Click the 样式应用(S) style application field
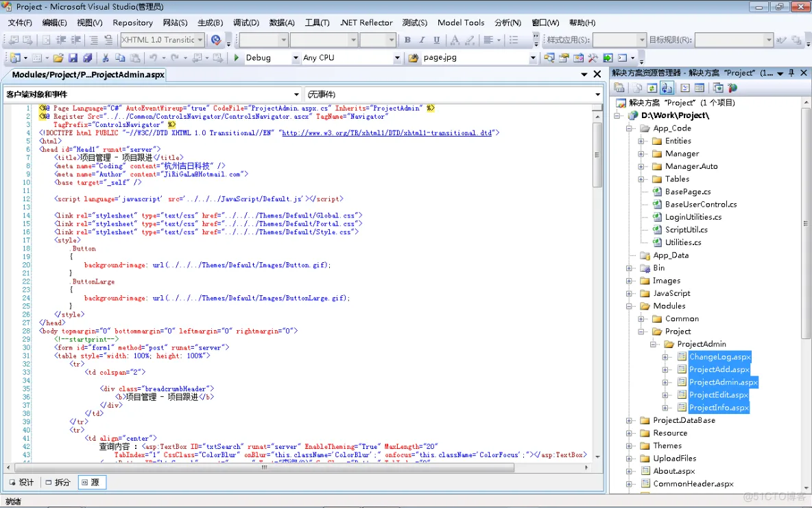The image size is (812, 508). pyautogui.click(x=619, y=40)
